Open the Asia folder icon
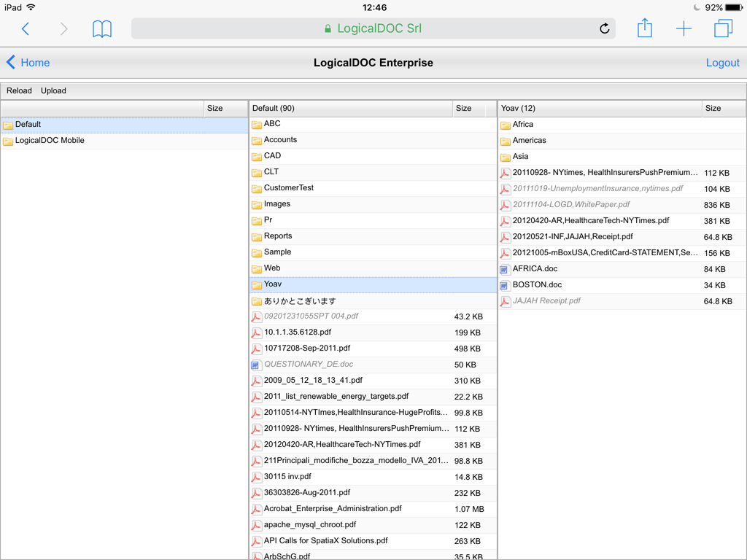 (506, 157)
